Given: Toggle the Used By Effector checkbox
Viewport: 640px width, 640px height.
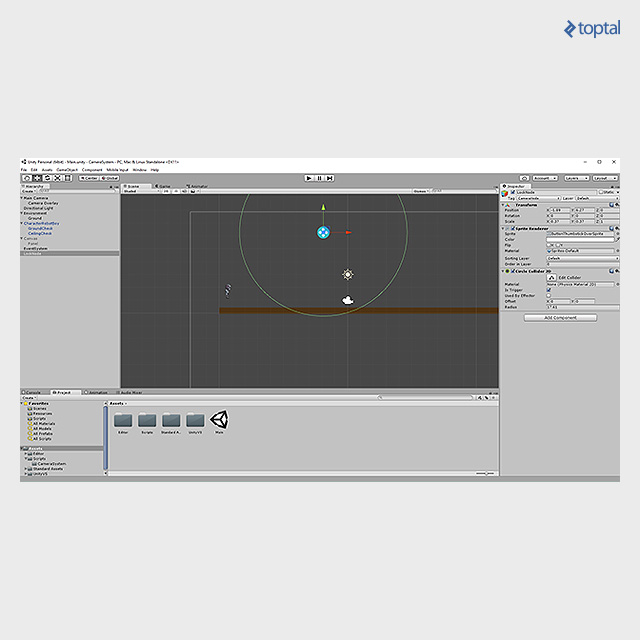Looking at the screenshot, I should click(x=548, y=295).
